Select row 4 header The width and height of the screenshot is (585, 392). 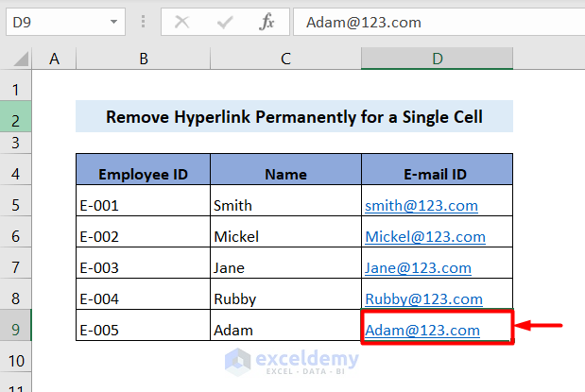point(15,169)
